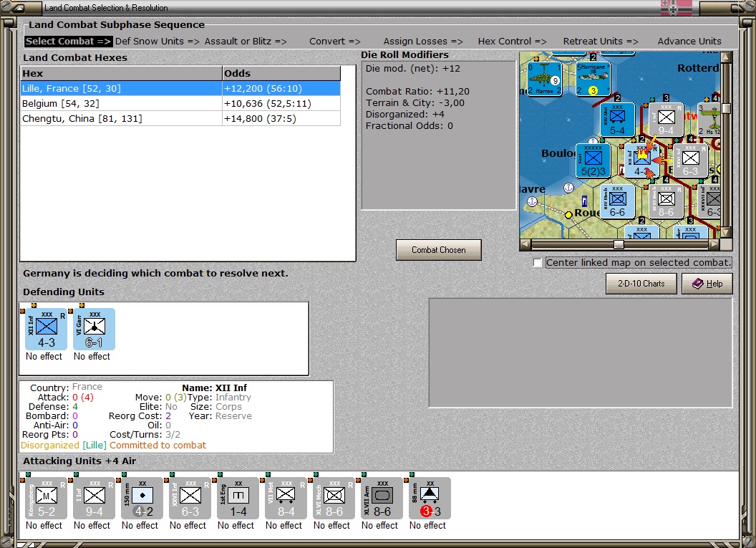756x548 pixels.
Task: Enable Center linked map on selected combat
Action: point(538,262)
